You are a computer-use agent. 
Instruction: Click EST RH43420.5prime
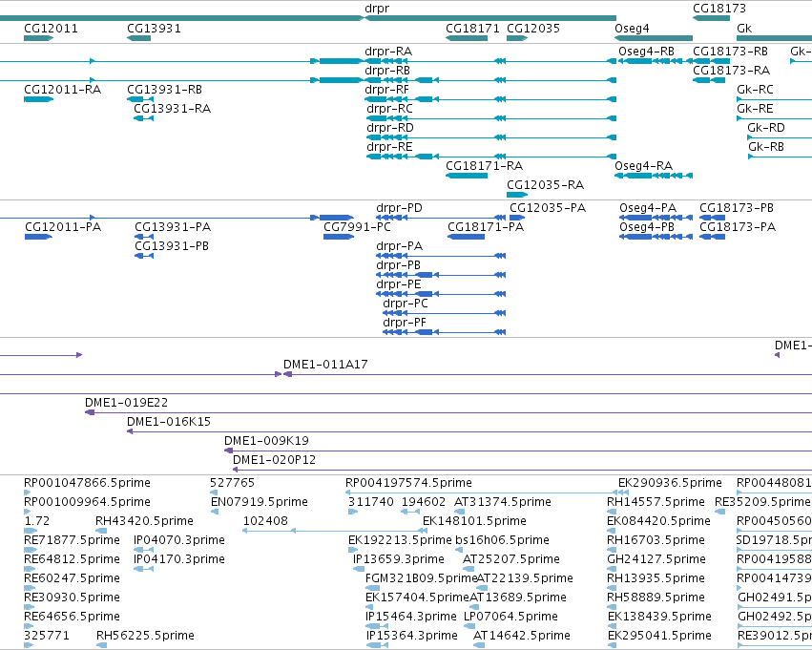pos(144,521)
